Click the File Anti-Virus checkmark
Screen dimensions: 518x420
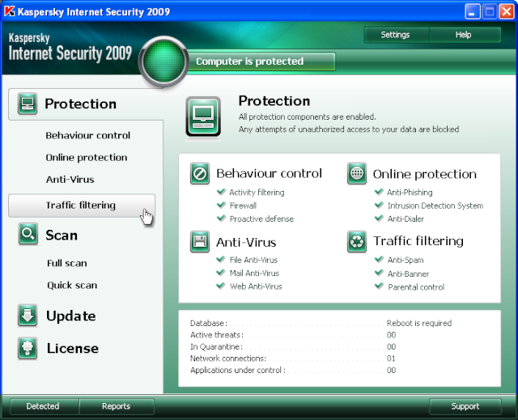tap(221, 259)
